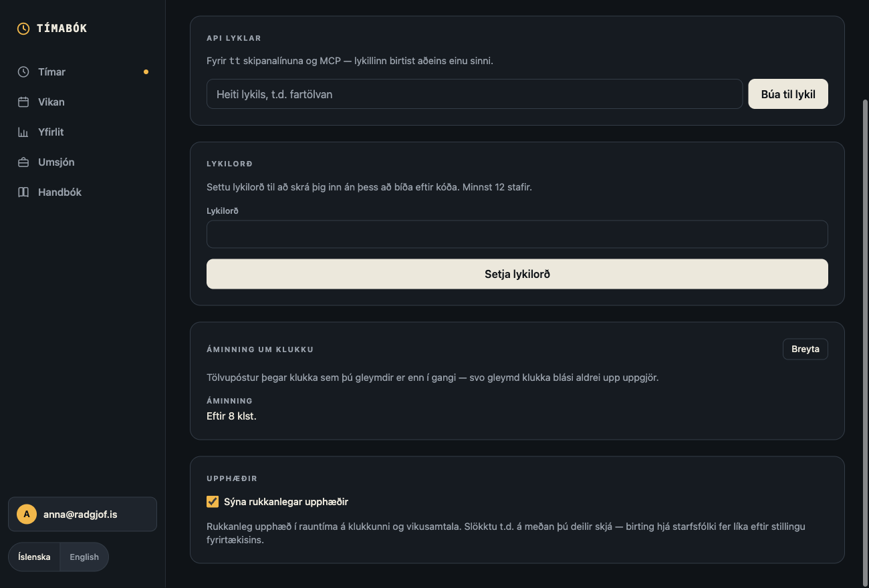Uncheck Sýna rukkanlegar upphæðir checkbox

pyautogui.click(x=213, y=501)
